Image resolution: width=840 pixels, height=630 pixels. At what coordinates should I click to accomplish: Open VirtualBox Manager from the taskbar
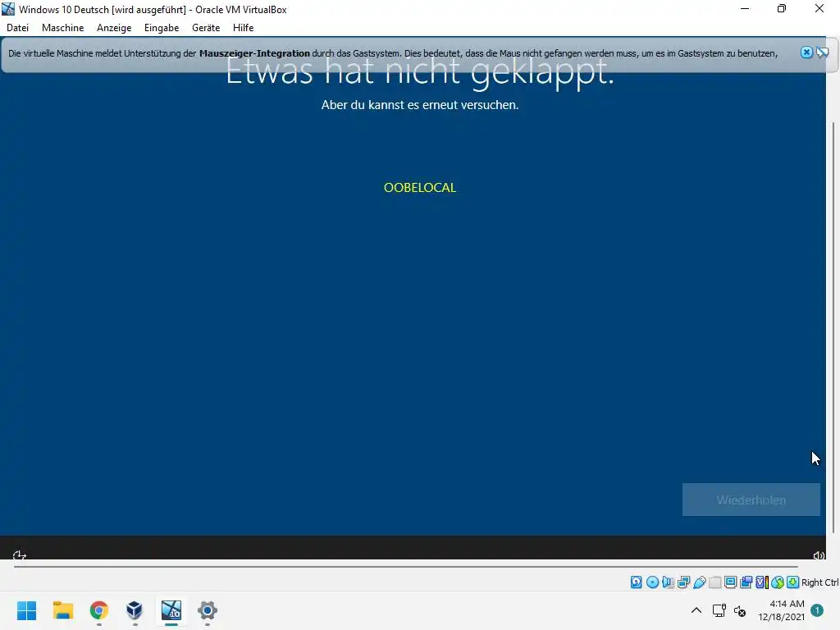(x=135, y=610)
